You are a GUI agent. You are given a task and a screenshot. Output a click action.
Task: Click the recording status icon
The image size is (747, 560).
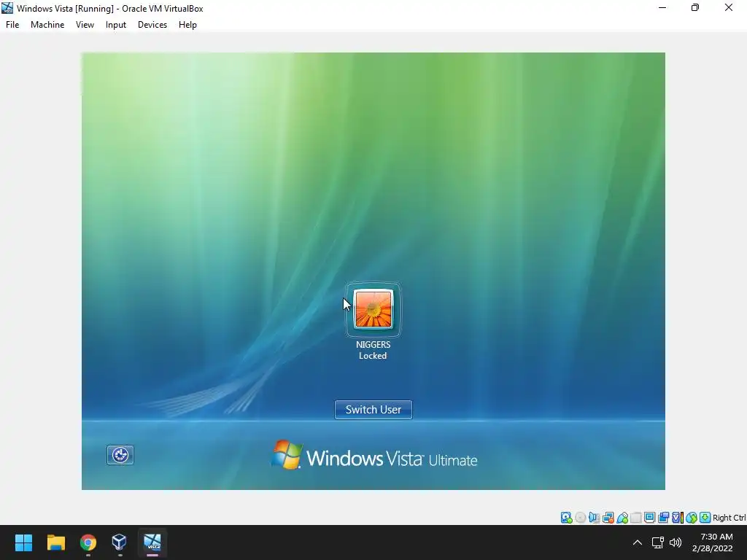point(663,518)
